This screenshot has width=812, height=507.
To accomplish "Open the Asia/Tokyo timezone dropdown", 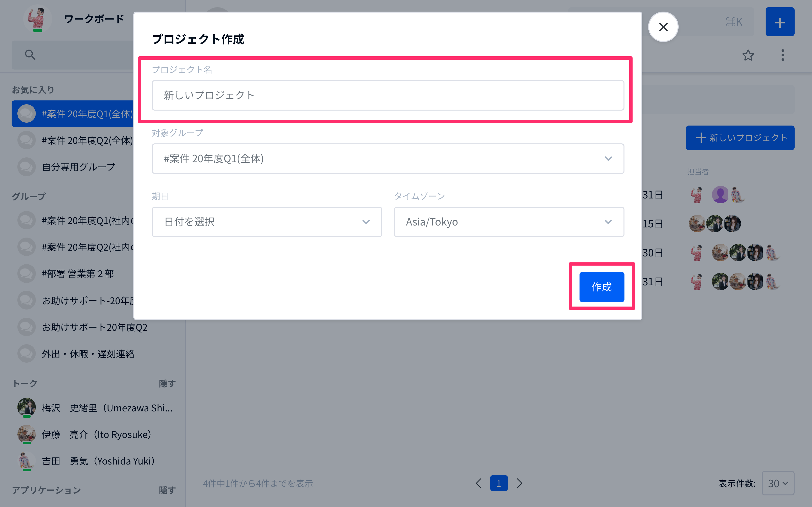I will click(x=509, y=222).
